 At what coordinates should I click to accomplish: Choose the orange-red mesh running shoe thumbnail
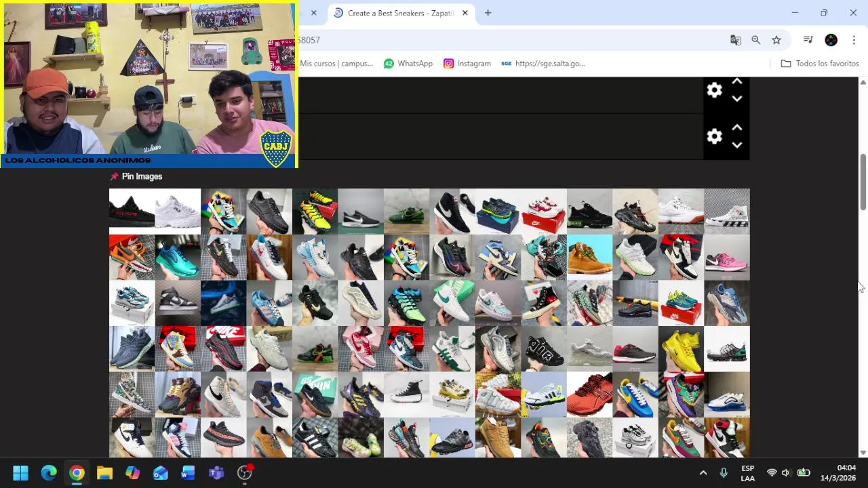coord(589,394)
